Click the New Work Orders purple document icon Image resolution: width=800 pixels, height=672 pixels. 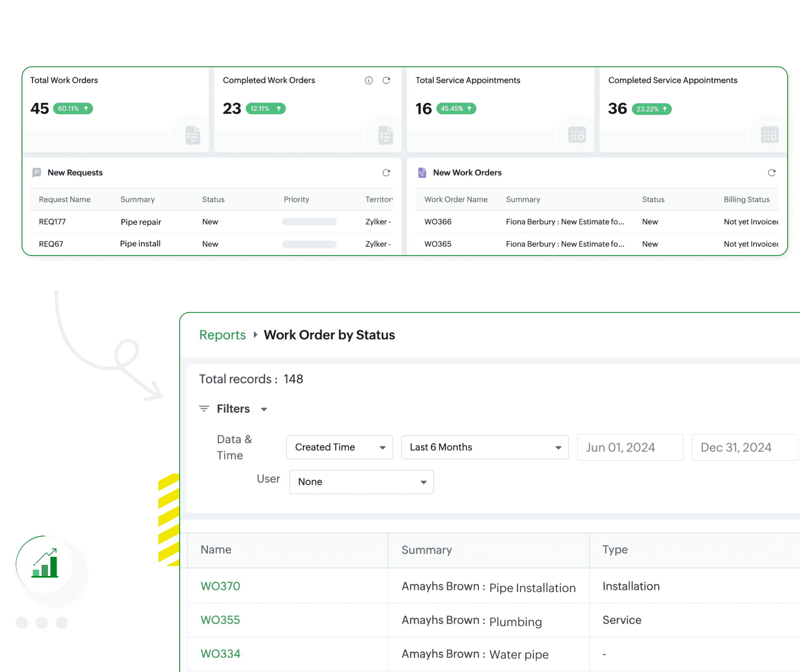[422, 173]
